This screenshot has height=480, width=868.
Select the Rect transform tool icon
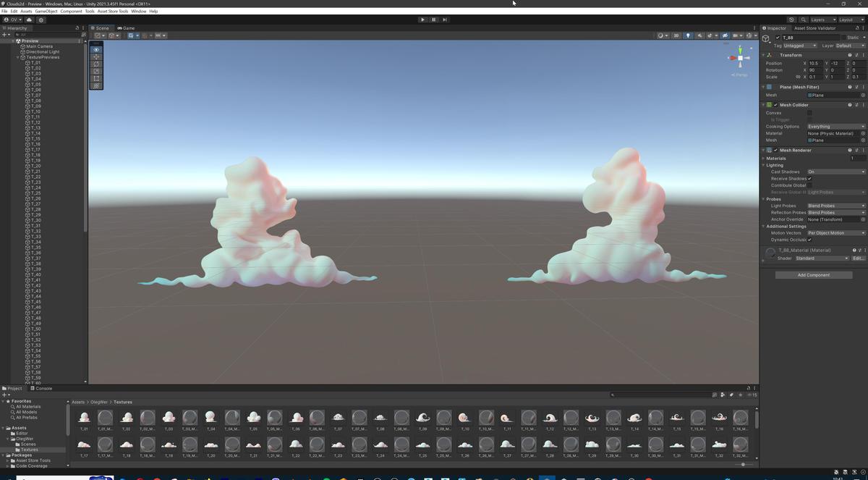point(95,79)
